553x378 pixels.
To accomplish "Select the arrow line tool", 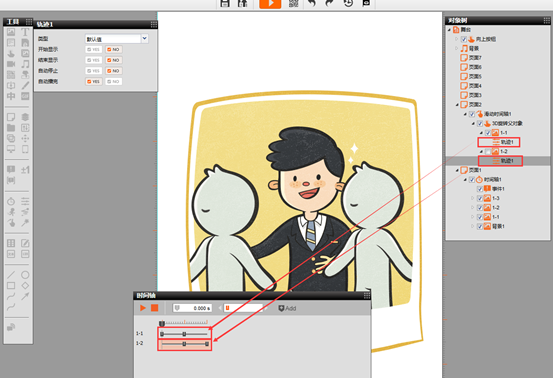I will pos(25,296).
